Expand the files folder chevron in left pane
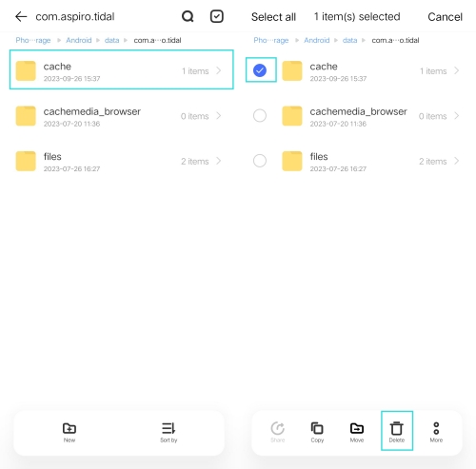Screen dimensions: 476x469 (219, 161)
